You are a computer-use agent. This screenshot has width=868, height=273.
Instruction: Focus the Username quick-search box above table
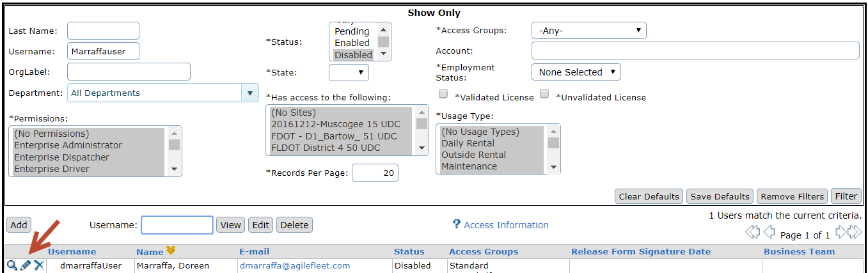177,224
